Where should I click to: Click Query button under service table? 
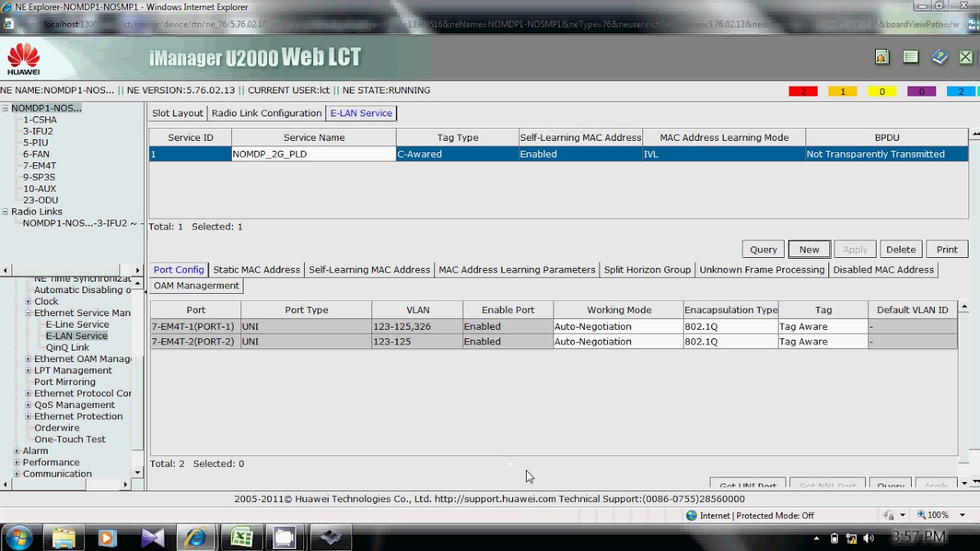tap(763, 249)
